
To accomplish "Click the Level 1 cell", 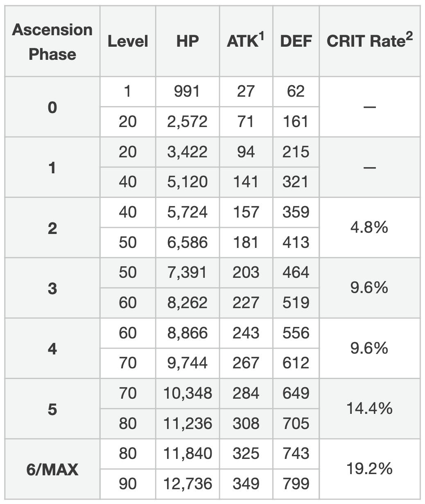I will coord(128,91).
